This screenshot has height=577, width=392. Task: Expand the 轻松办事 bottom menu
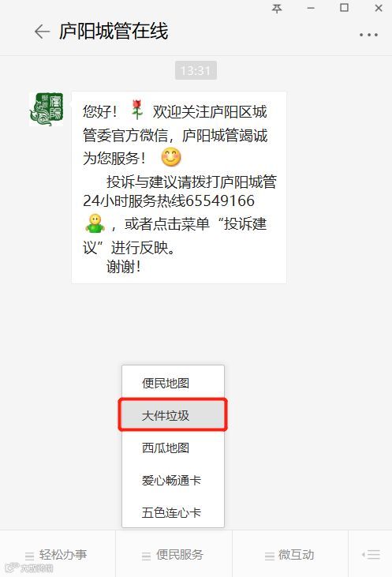click(58, 555)
